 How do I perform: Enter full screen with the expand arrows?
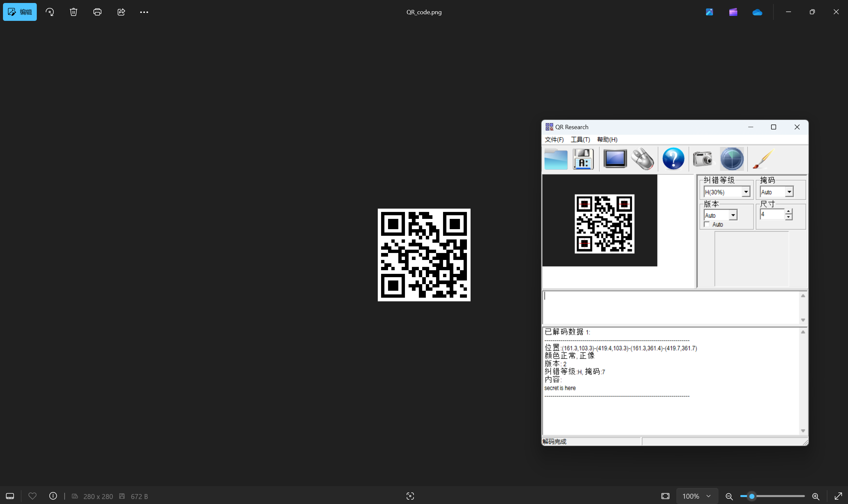click(x=838, y=496)
